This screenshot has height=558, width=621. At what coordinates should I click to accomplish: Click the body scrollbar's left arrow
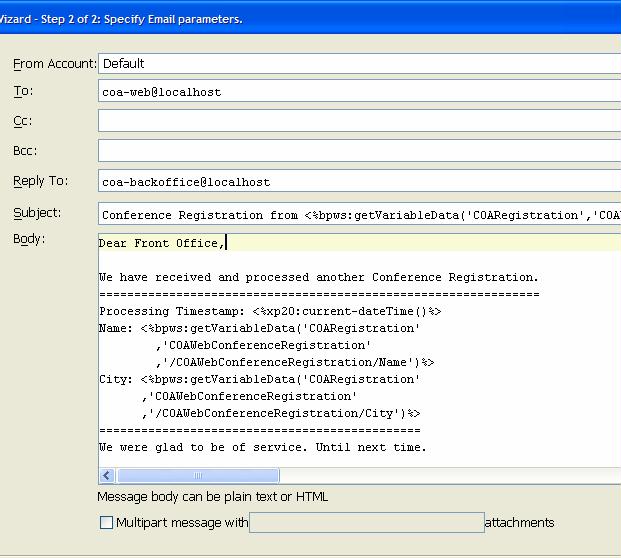click(108, 476)
